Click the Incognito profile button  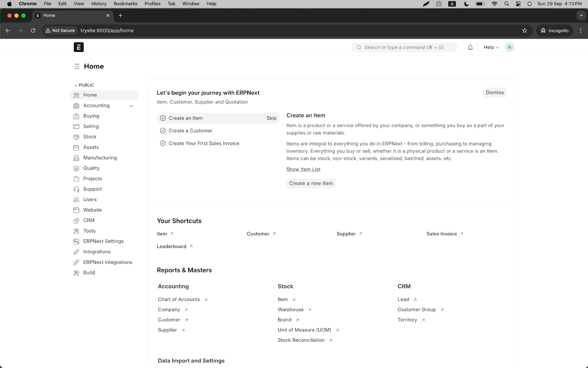[555, 31]
